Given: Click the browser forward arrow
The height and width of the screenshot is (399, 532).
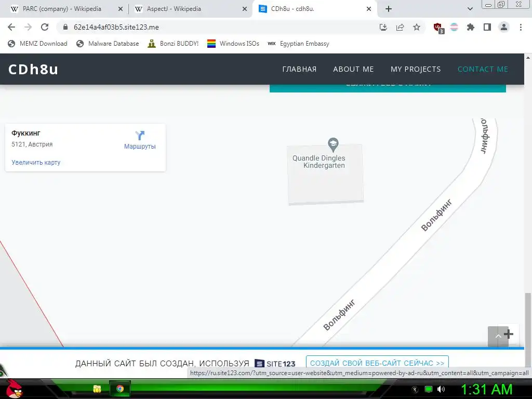Looking at the screenshot, I should (x=28, y=27).
